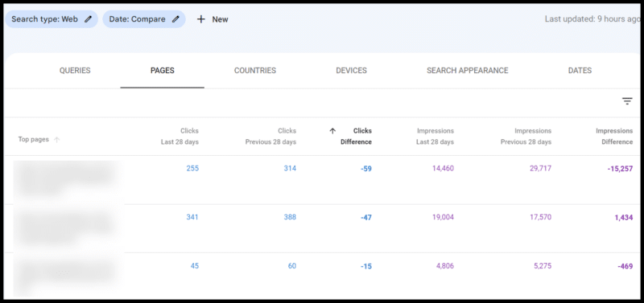Sort by Impressions Previous 28 days column
Screen dimensions: 644x303
pyautogui.click(x=526, y=137)
